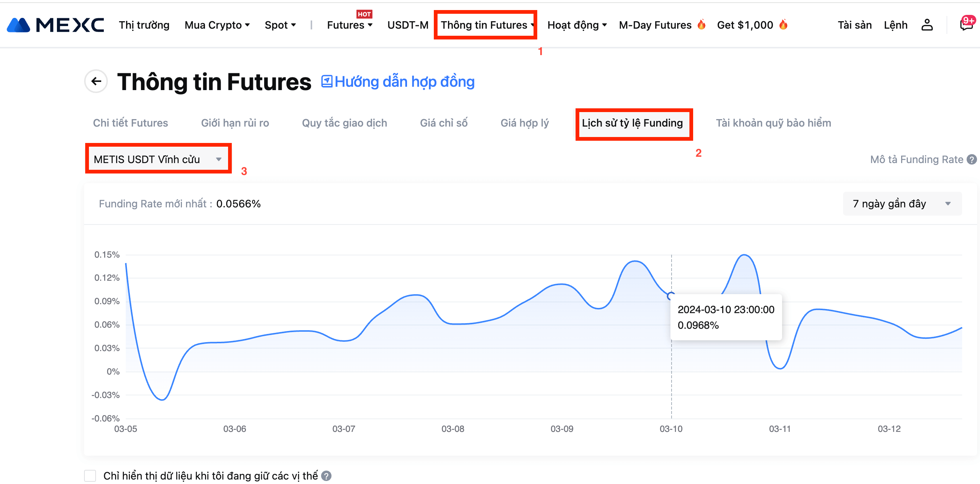Switch to Tài khoản quỹ bảo hiểm tab
The height and width of the screenshot is (484, 980).
(773, 123)
